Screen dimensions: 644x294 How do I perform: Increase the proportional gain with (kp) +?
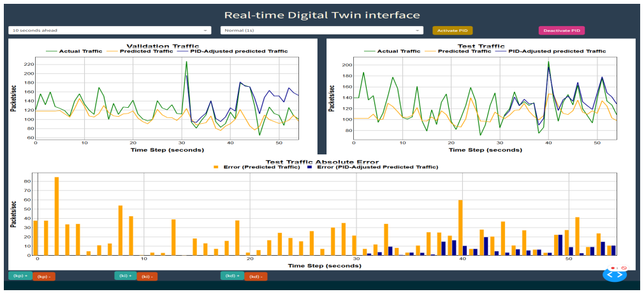point(20,276)
